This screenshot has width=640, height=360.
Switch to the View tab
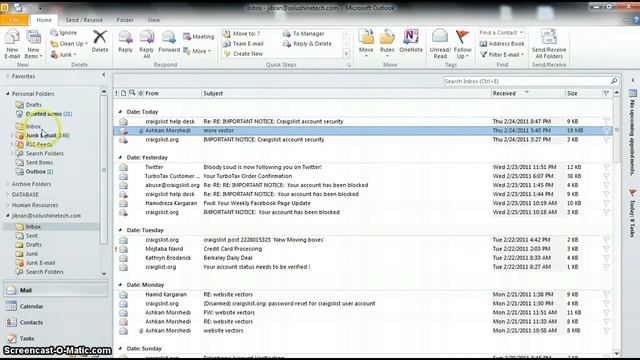153,20
